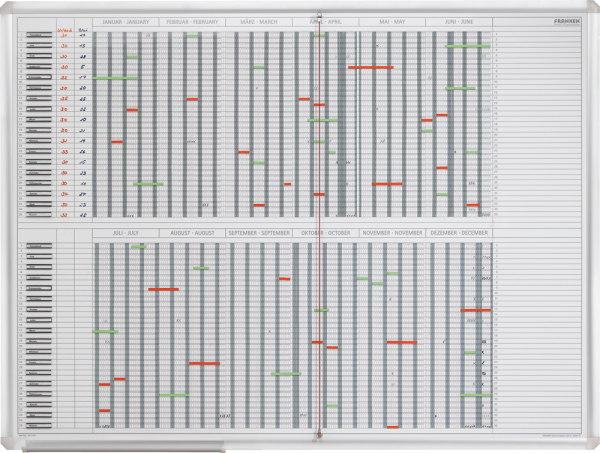
Task: Select the long green strip starting at January's first day
Action: pos(115,78)
